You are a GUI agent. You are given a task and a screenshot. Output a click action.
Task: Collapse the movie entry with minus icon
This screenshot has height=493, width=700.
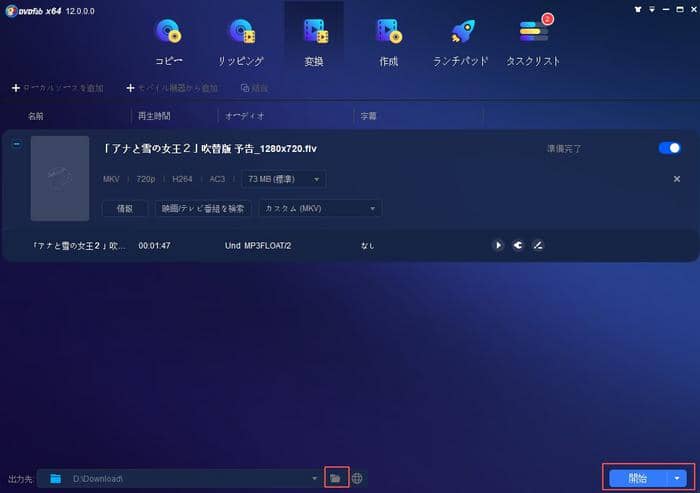(17, 144)
